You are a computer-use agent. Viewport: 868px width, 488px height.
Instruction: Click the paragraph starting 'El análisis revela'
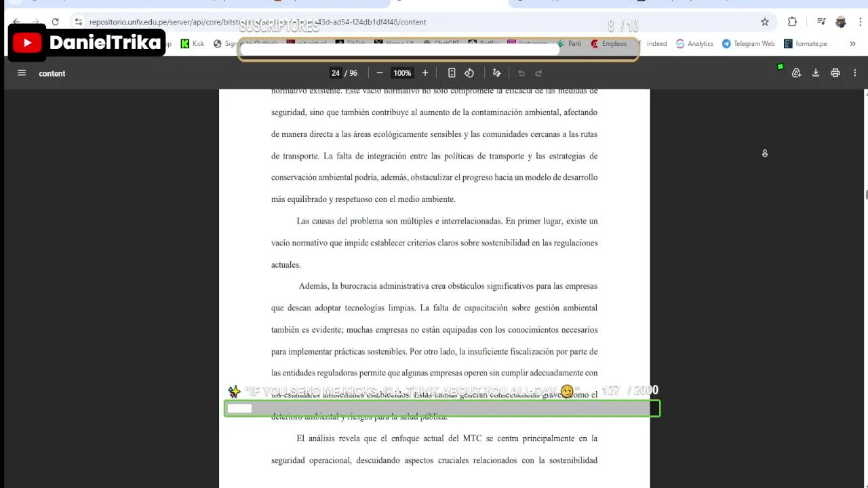(435, 449)
